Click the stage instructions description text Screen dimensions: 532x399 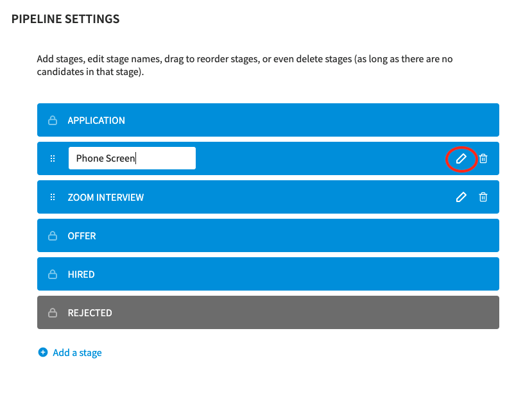click(245, 65)
